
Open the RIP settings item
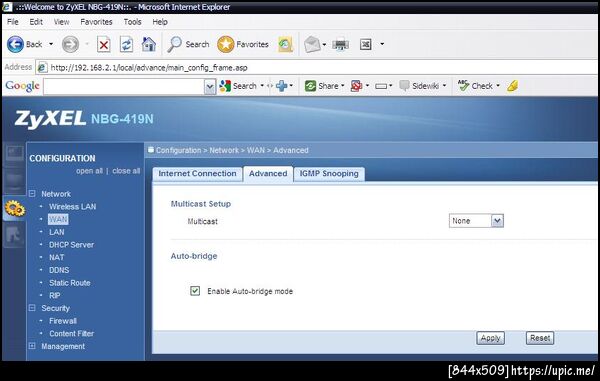tap(55, 295)
